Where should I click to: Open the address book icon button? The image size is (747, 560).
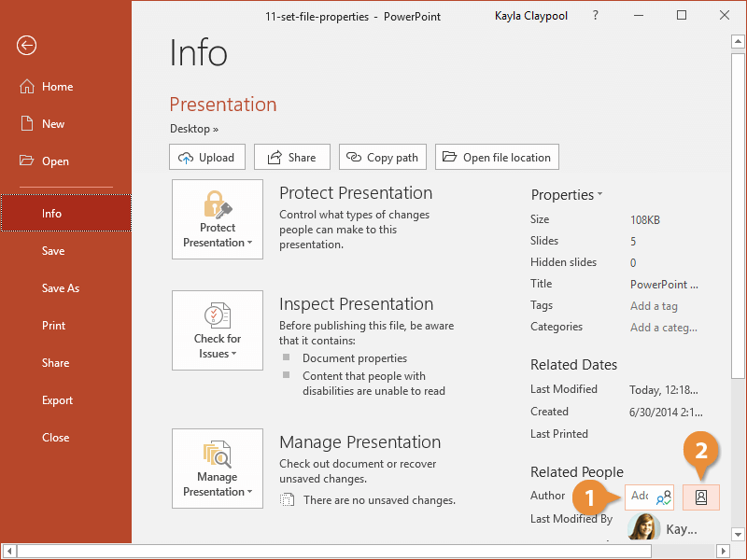click(701, 497)
